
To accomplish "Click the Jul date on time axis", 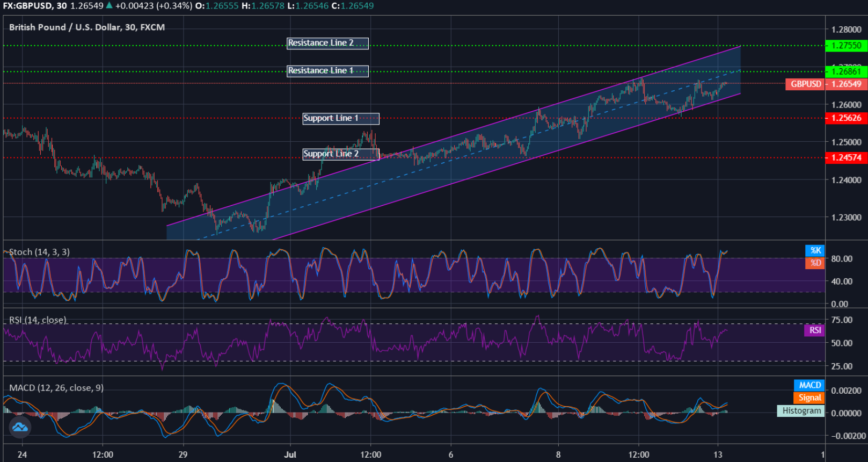I will pyautogui.click(x=290, y=454).
